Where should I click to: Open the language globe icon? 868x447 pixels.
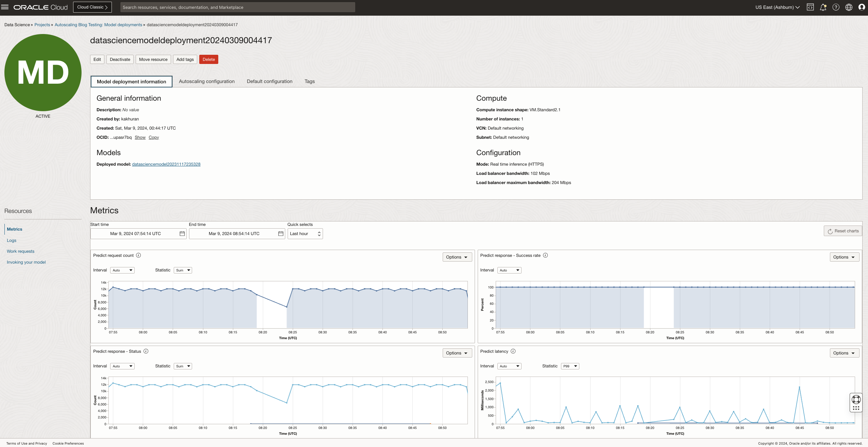pyautogui.click(x=849, y=7)
